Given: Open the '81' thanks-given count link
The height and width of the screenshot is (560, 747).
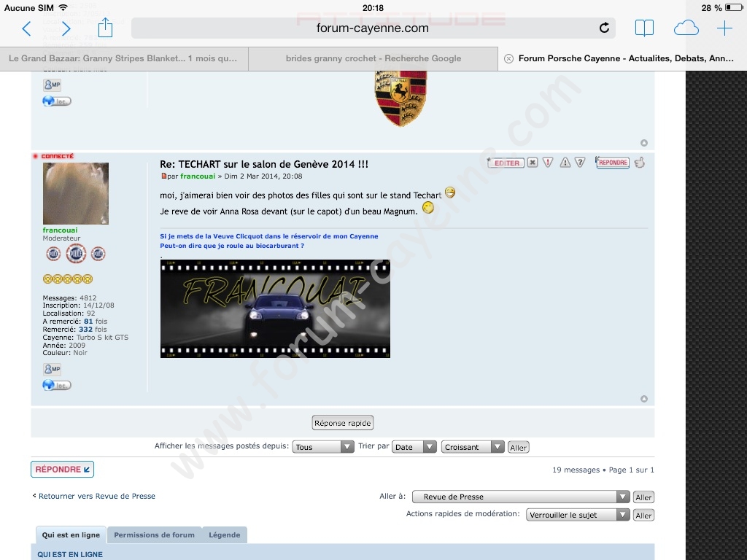Looking at the screenshot, I should [88, 322].
